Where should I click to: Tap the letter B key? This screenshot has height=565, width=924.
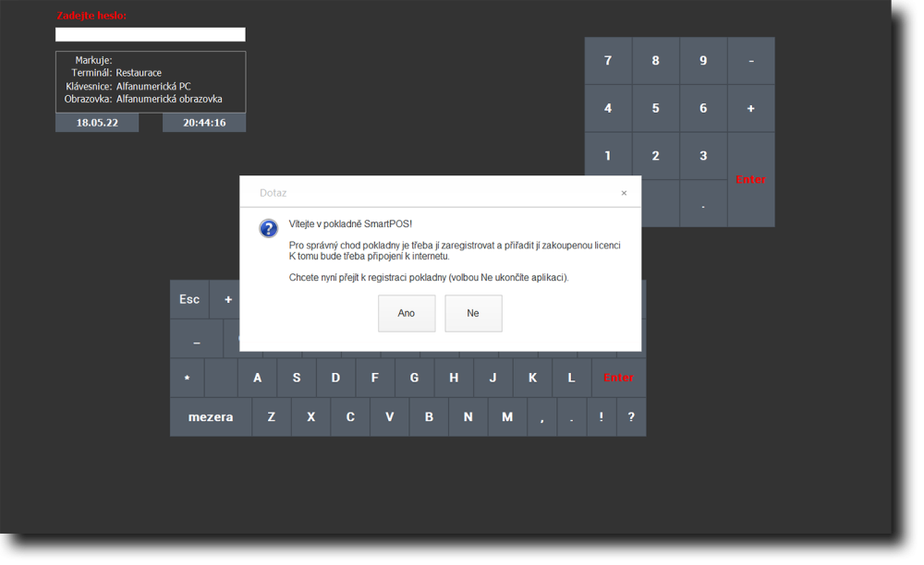click(x=429, y=417)
